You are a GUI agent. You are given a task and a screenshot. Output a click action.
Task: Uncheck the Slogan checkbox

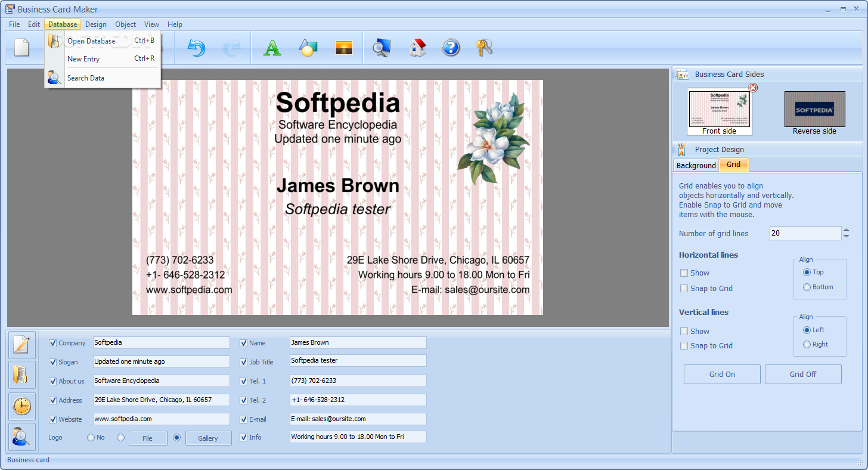click(53, 362)
